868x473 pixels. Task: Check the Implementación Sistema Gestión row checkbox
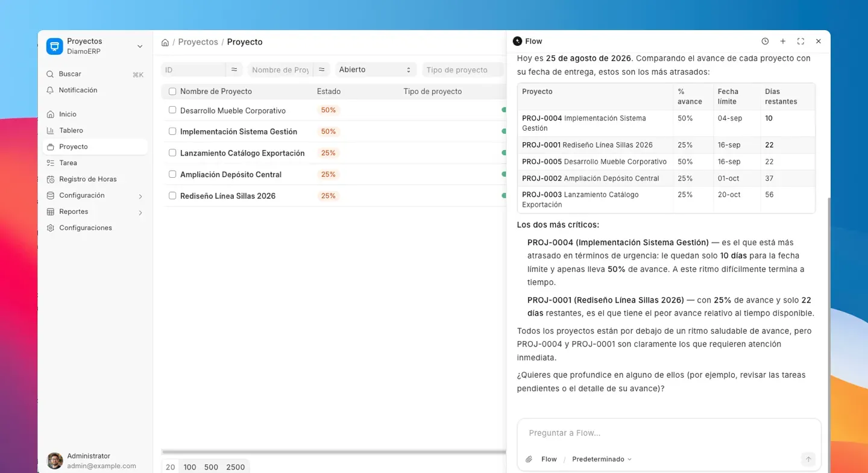[172, 131]
